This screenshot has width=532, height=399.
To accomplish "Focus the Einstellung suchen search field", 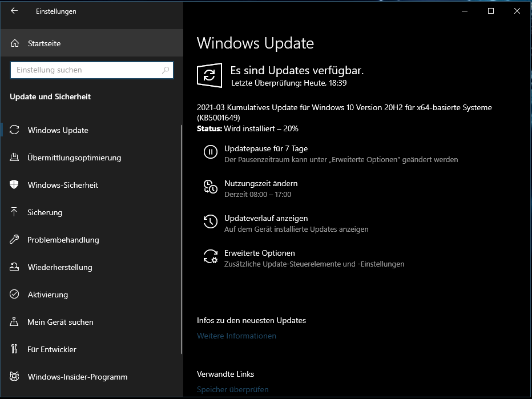I will coord(92,70).
